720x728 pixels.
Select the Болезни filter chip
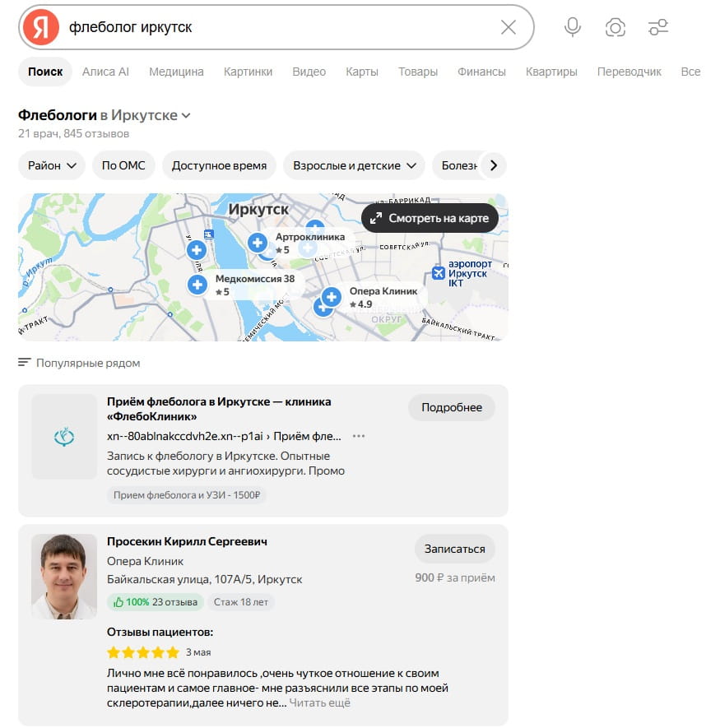(x=458, y=165)
